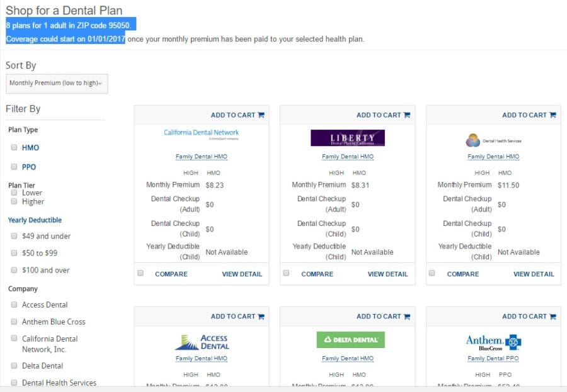This screenshot has height=392, width=567.
Task: Check the HMO plan type filter
Action: 14,148
